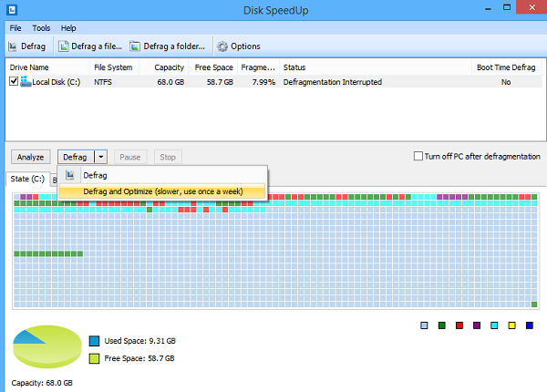The height and width of the screenshot is (392, 547).
Task: Click the Used Space blue swatch
Action: 94,341
